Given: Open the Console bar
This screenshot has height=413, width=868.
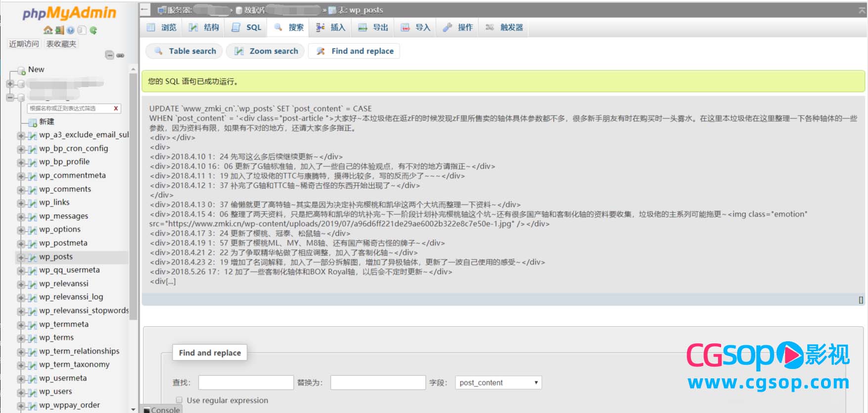Looking at the screenshot, I should pos(161,410).
